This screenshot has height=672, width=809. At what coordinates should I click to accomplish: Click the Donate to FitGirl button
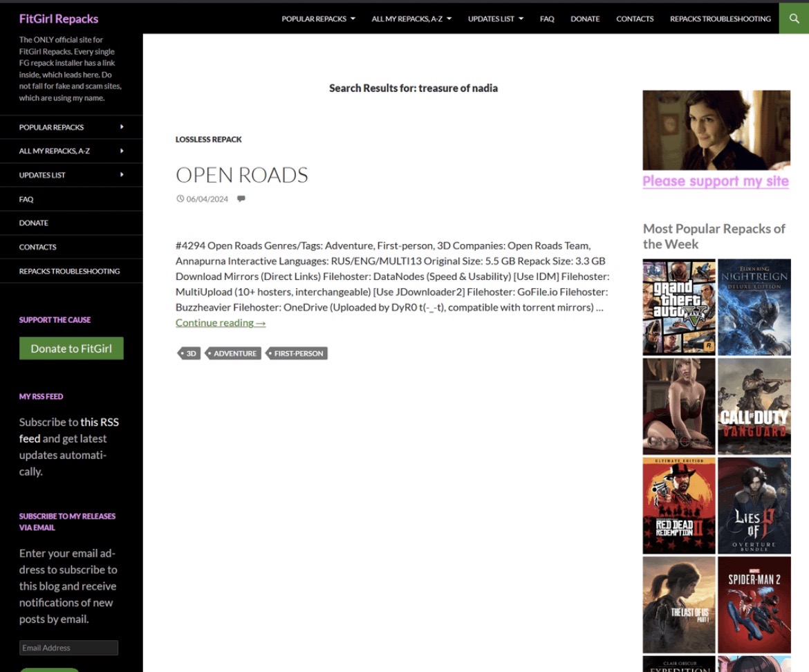pyautogui.click(x=71, y=348)
